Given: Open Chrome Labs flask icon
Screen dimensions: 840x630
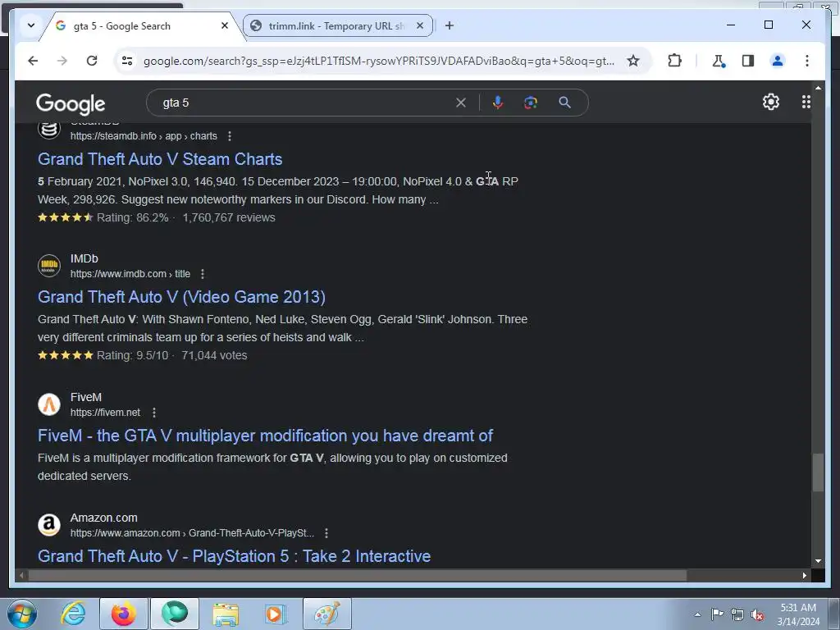Looking at the screenshot, I should 719,61.
